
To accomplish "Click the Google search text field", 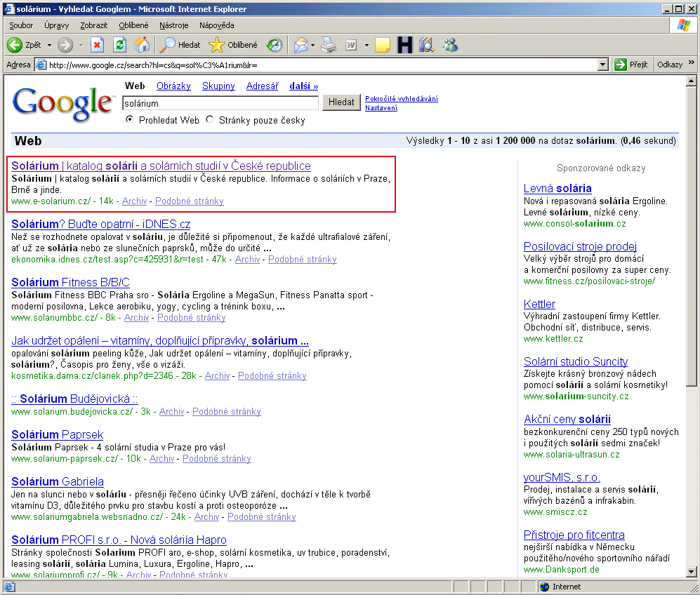I will coord(220,103).
